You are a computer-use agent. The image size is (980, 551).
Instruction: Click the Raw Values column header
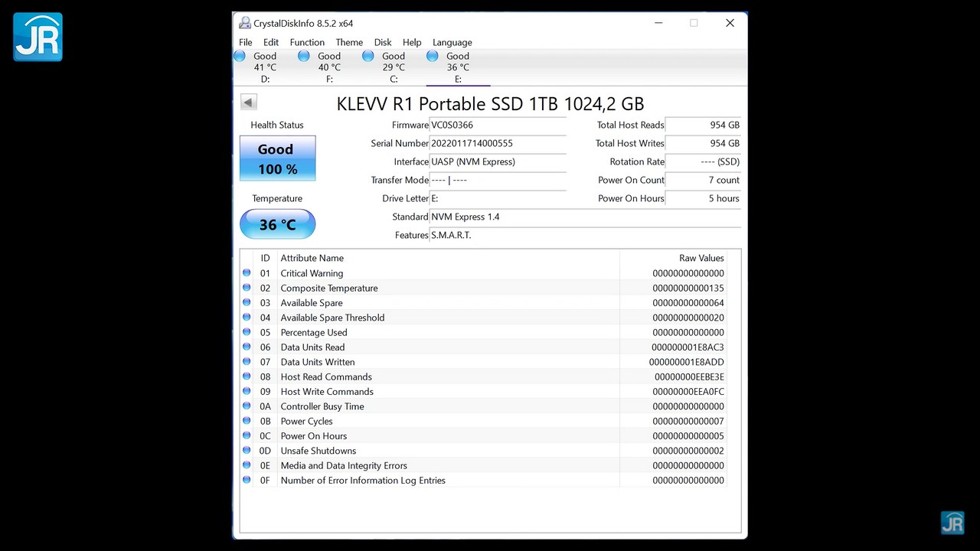pyautogui.click(x=701, y=258)
